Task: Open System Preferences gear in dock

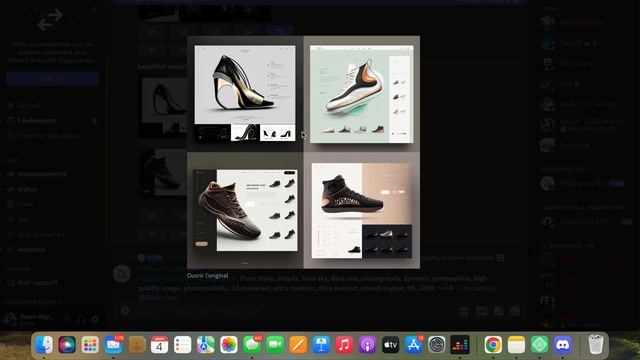Action: [x=436, y=345]
